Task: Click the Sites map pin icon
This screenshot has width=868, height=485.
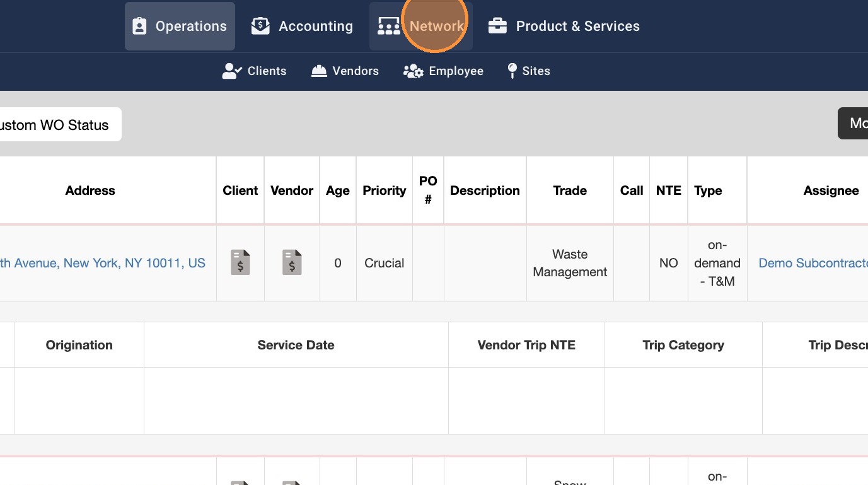Action: [512, 71]
